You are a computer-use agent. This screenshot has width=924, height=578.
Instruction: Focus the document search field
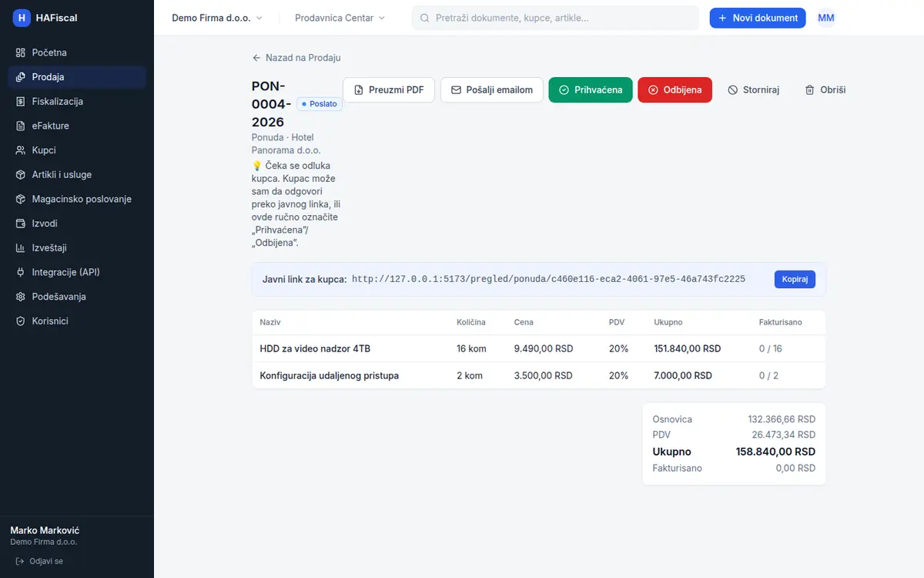tap(555, 18)
